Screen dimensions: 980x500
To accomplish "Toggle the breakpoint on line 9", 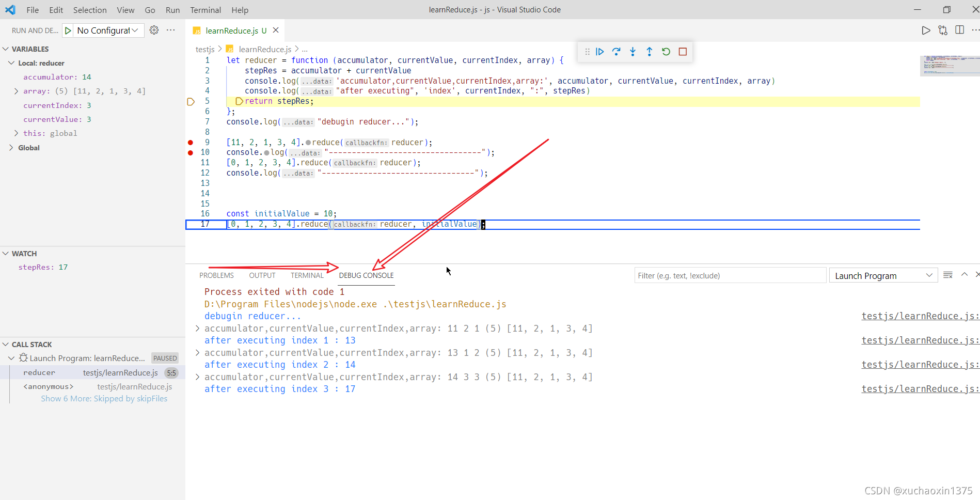I will (190, 142).
